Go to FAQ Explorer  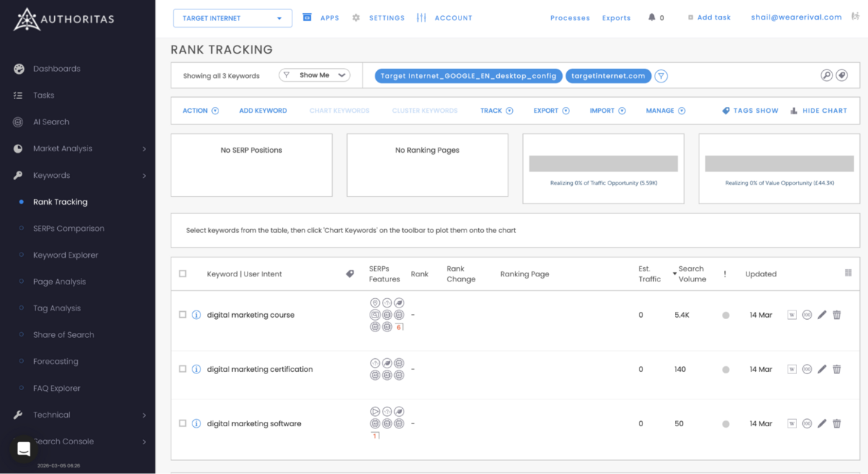click(x=56, y=389)
